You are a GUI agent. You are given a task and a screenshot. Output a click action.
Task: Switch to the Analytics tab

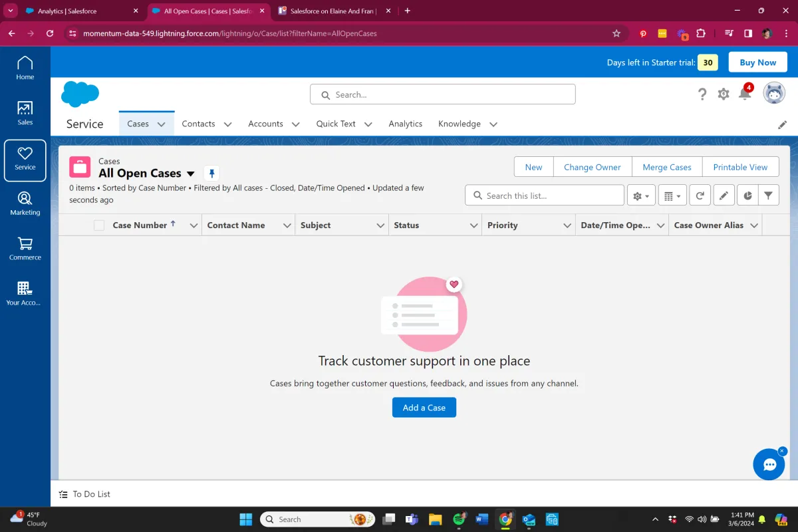(x=406, y=124)
